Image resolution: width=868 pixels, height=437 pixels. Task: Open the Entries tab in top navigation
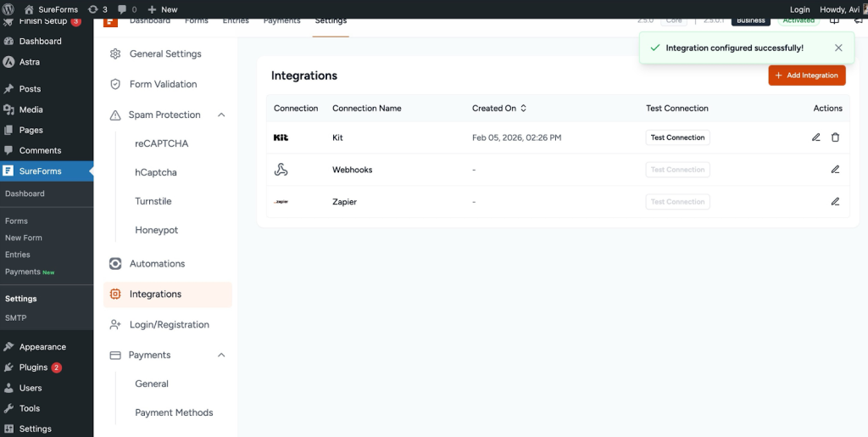pyautogui.click(x=236, y=20)
